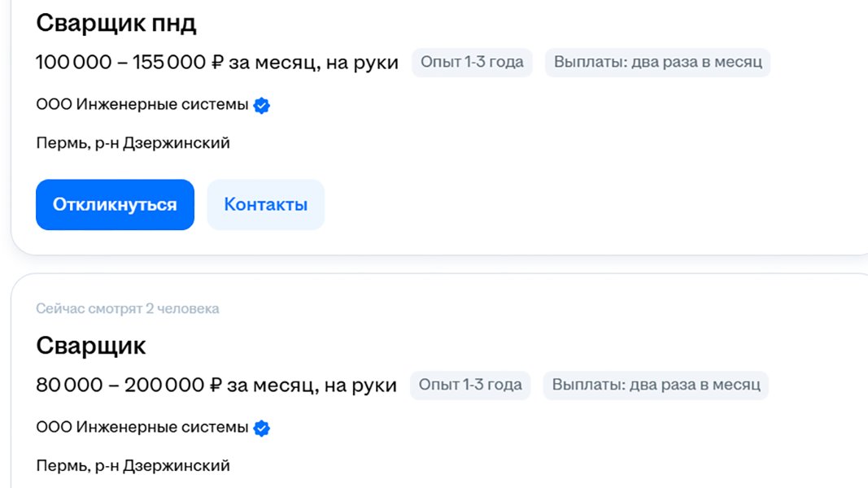
Task: Open the Сварщик vacancy title in second card
Action: [91, 346]
